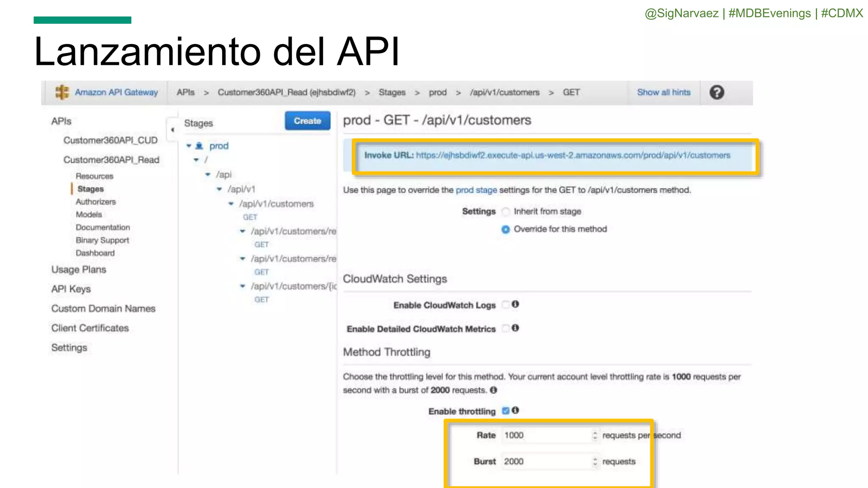Screen dimensions: 868x488
Task: Uncheck the Enable throttling checkbox
Action: click(505, 410)
